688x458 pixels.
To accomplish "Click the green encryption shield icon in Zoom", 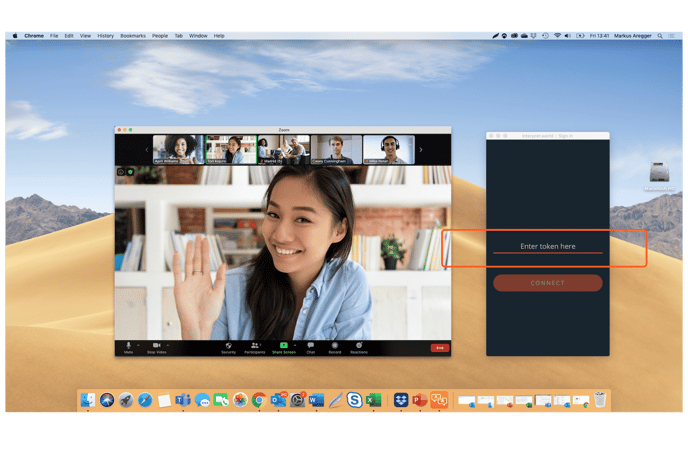I will click(x=130, y=172).
